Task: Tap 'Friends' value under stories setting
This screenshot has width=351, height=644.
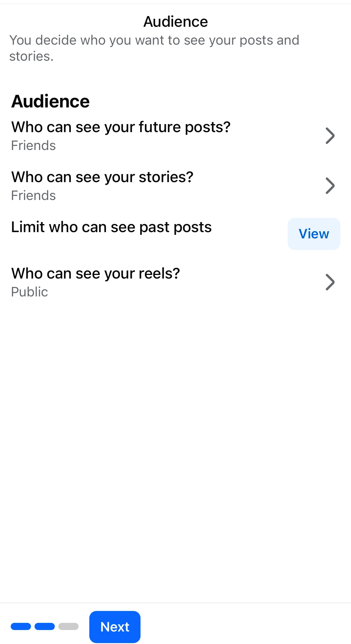Action: point(33,196)
